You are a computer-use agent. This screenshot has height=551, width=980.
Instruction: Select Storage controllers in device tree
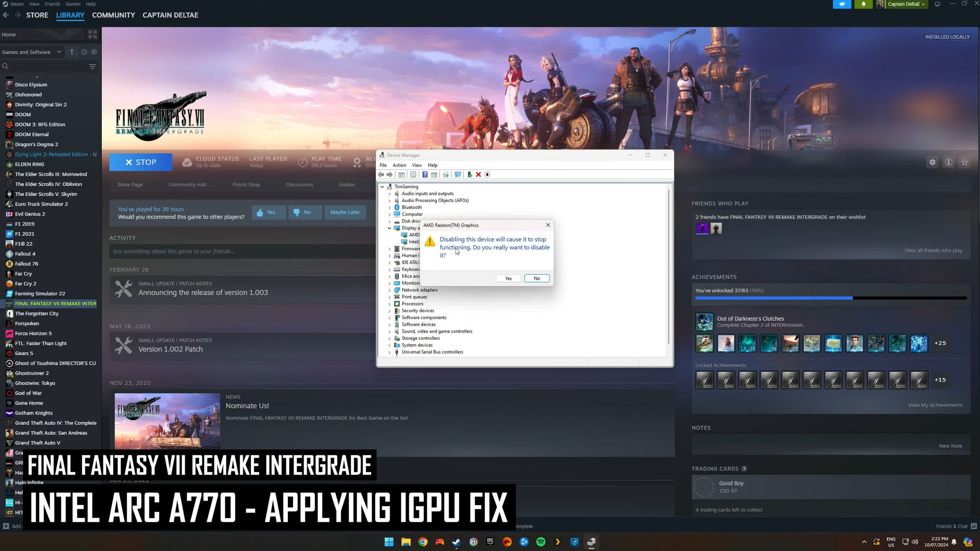(420, 338)
